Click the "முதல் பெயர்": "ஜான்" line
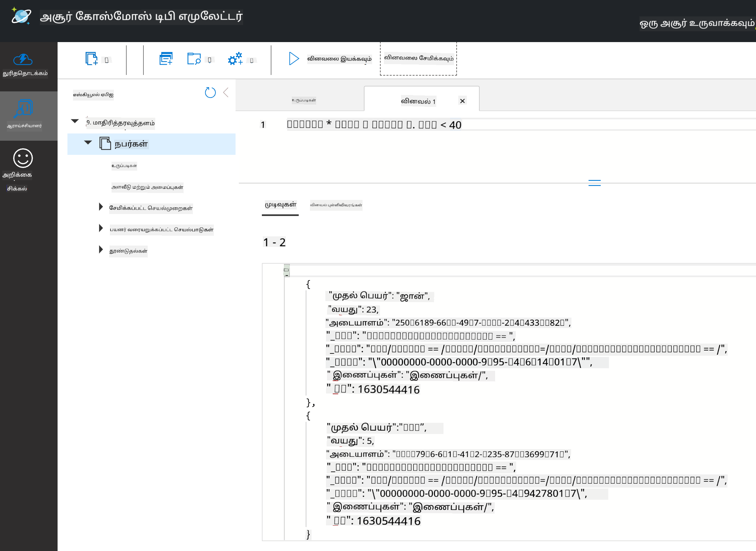756x551 pixels. [380, 296]
